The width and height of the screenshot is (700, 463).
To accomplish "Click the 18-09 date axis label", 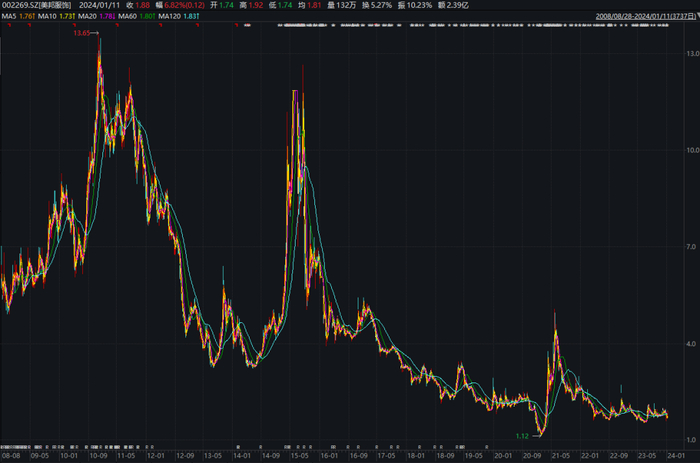I will [x=445, y=456].
